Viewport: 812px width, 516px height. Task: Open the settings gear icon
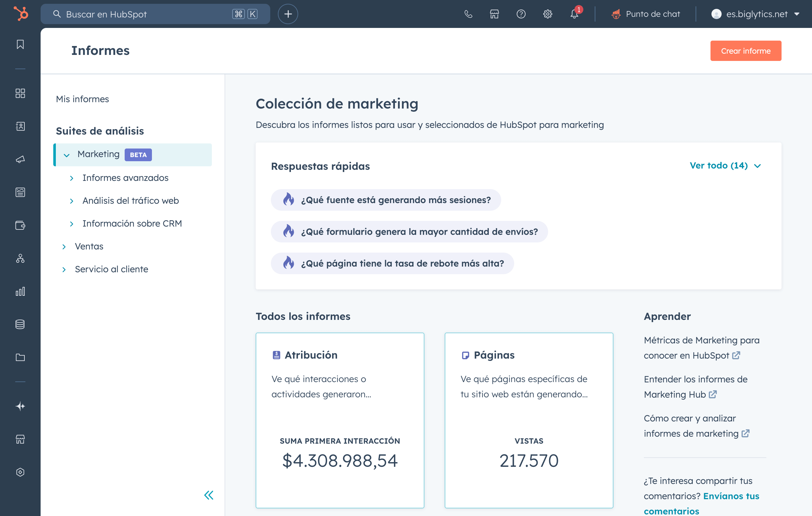[x=548, y=14]
